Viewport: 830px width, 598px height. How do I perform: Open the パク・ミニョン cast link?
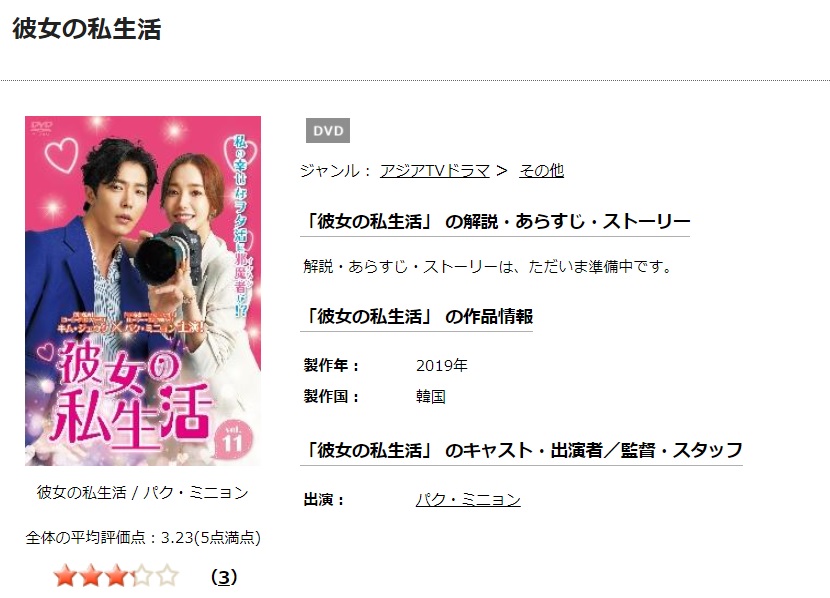468,500
